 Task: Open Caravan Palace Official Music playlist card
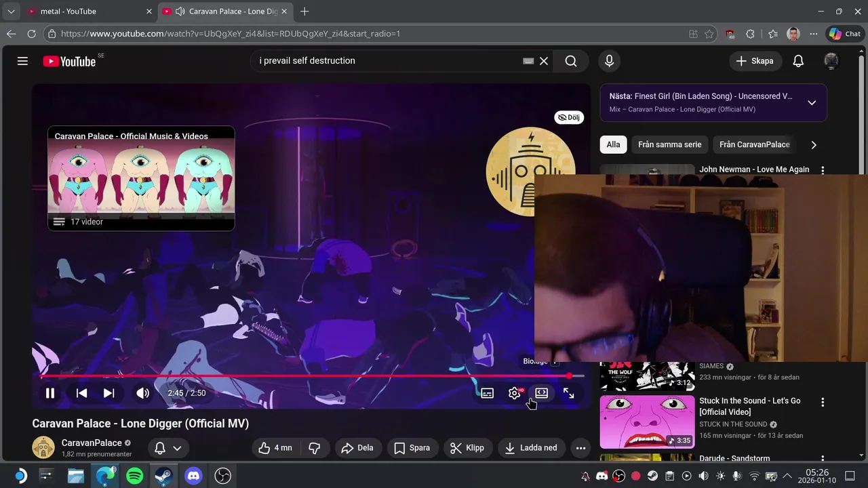point(141,178)
